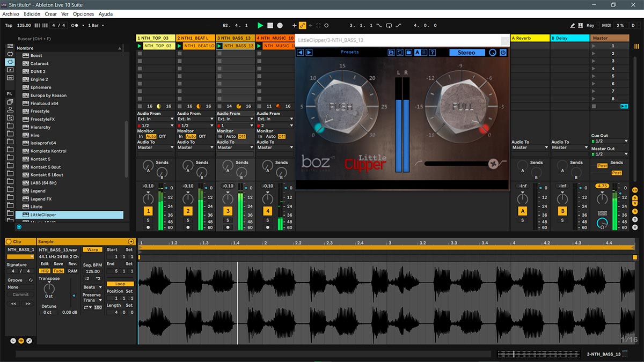Open the Archivo menu
Screen dimensions: 644x362
click(11, 14)
